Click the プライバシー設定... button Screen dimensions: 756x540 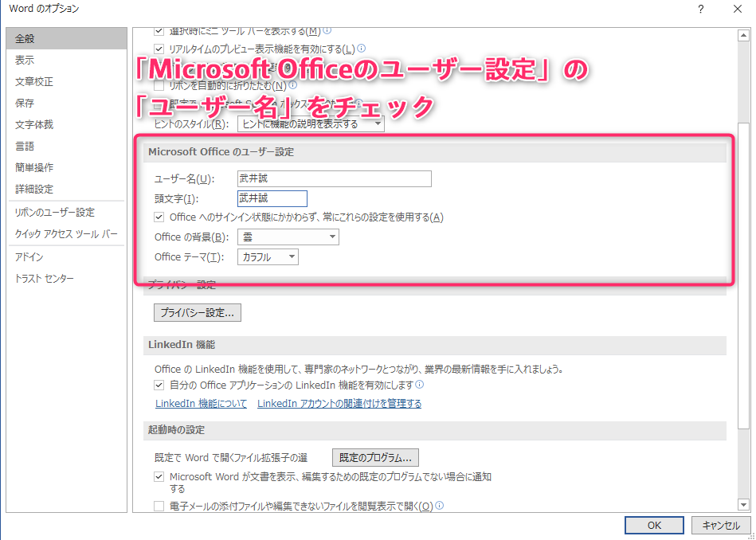[x=198, y=312]
